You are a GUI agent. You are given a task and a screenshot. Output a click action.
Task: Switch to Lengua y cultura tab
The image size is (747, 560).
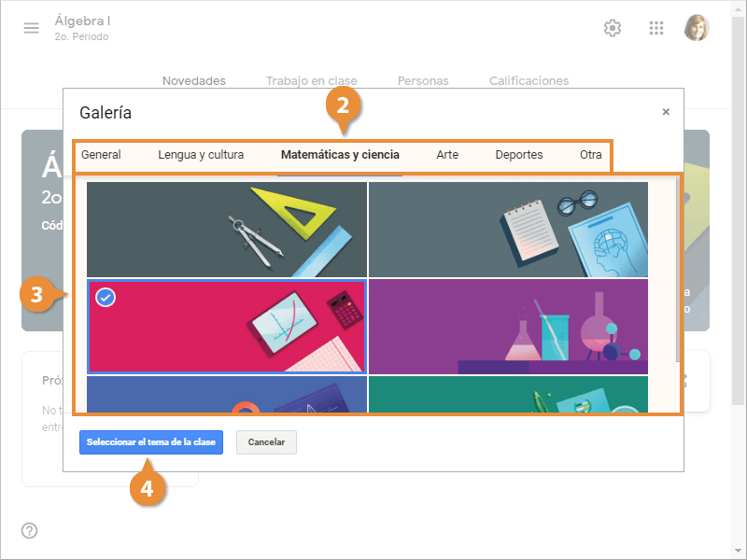pyautogui.click(x=201, y=155)
